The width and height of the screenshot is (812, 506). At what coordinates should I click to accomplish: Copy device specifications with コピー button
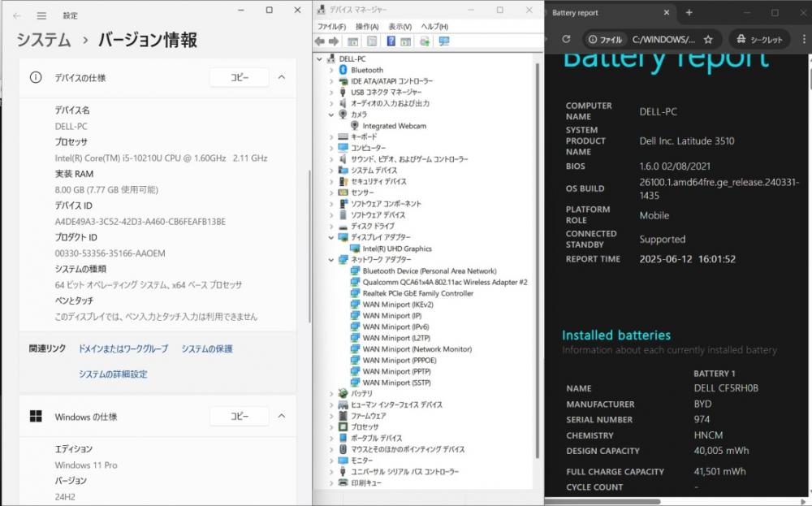[240, 77]
